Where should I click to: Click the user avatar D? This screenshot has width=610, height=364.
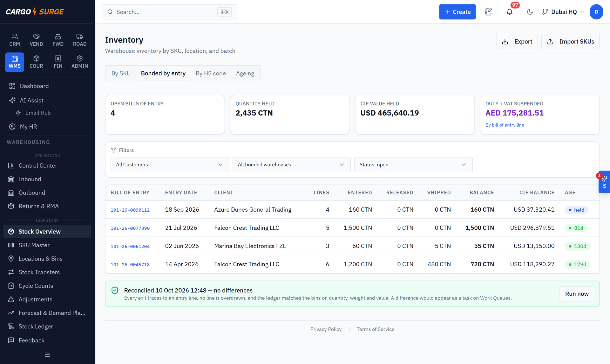pyautogui.click(x=596, y=12)
